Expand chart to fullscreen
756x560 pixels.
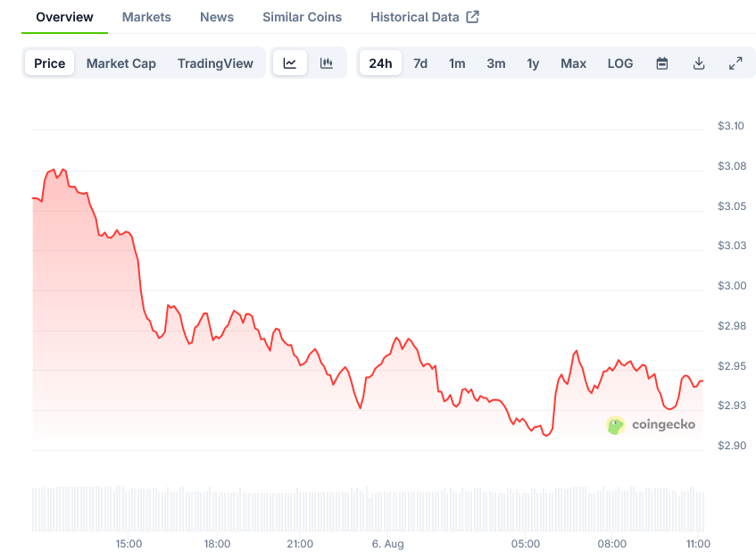click(x=735, y=63)
